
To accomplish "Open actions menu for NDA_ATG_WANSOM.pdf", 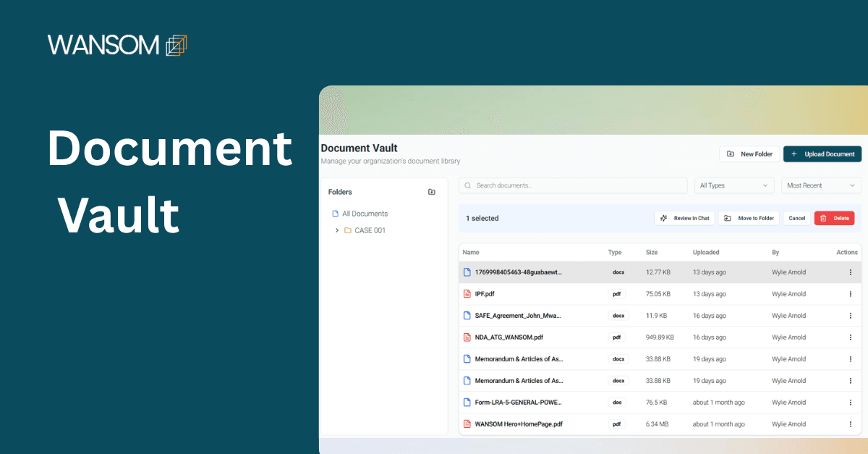I will tap(850, 337).
